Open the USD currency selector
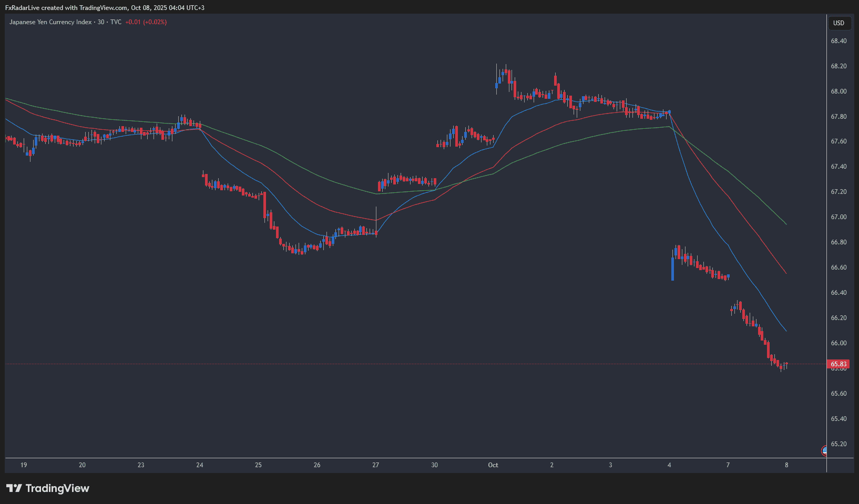 [838, 23]
